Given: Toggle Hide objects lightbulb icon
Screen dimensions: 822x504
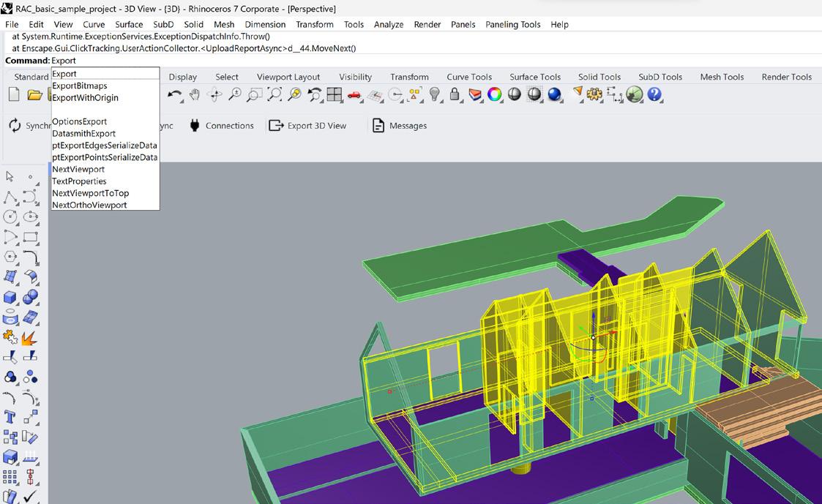Looking at the screenshot, I should 435,94.
